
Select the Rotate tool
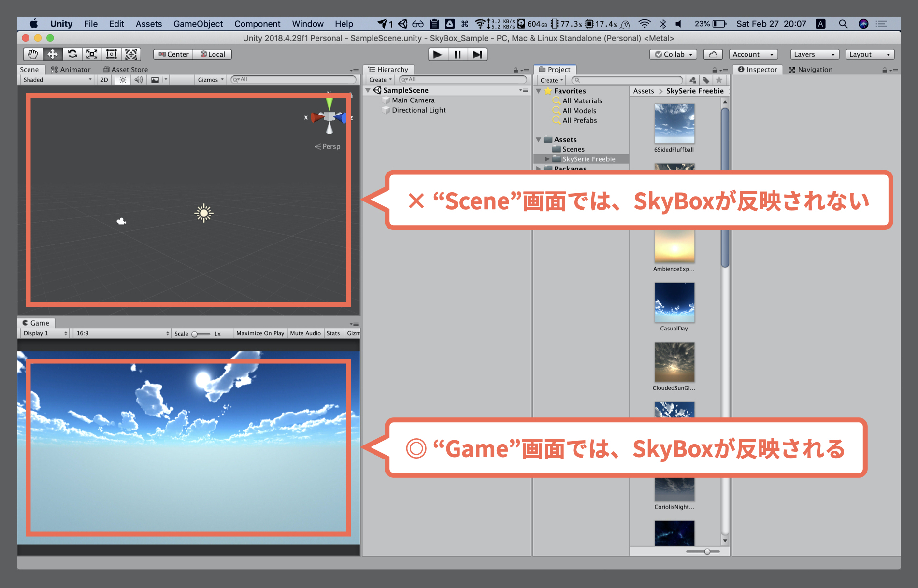(72, 54)
